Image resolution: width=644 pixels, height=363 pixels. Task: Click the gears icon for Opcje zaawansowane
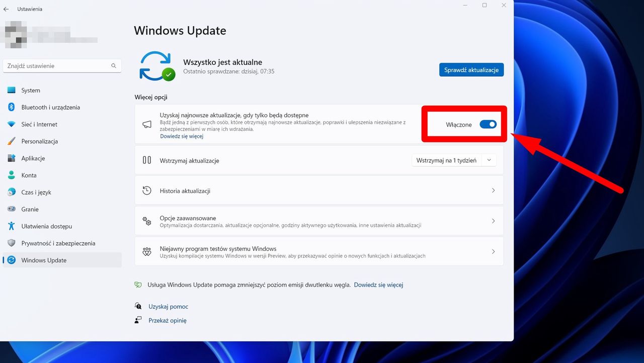(147, 221)
